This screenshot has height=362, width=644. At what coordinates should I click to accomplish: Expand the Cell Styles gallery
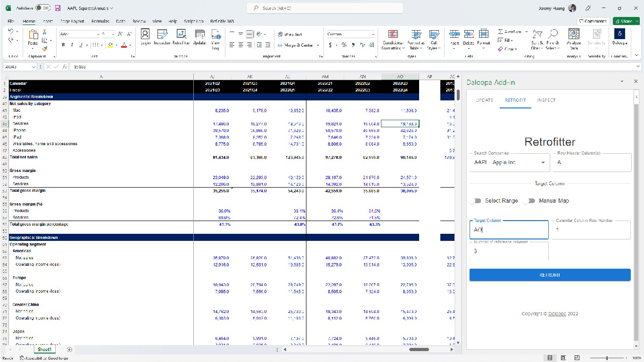(x=433, y=40)
